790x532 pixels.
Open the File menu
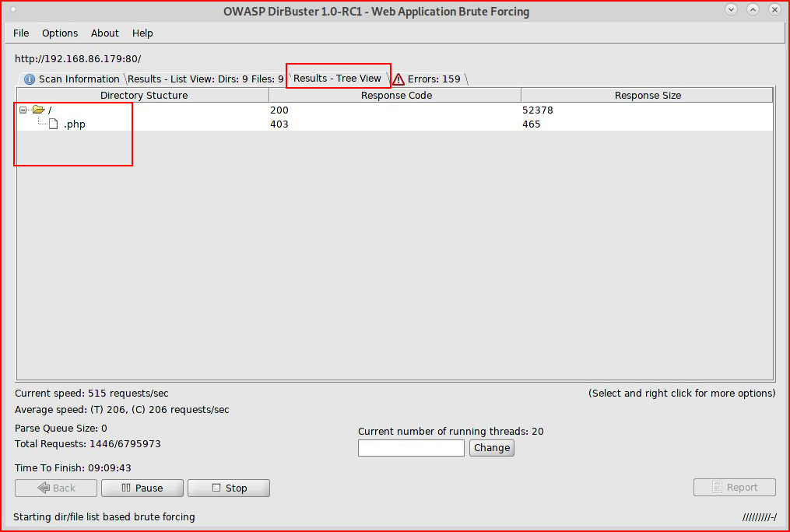(x=21, y=33)
